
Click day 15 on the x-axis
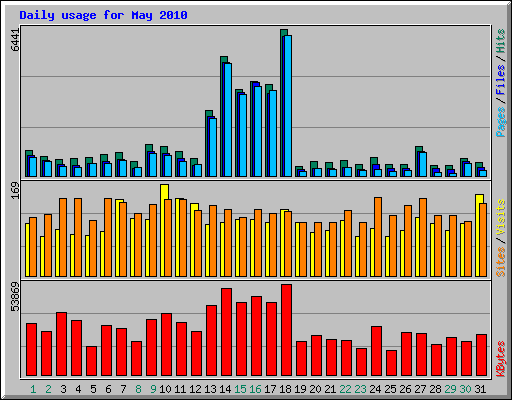(x=240, y=389)
